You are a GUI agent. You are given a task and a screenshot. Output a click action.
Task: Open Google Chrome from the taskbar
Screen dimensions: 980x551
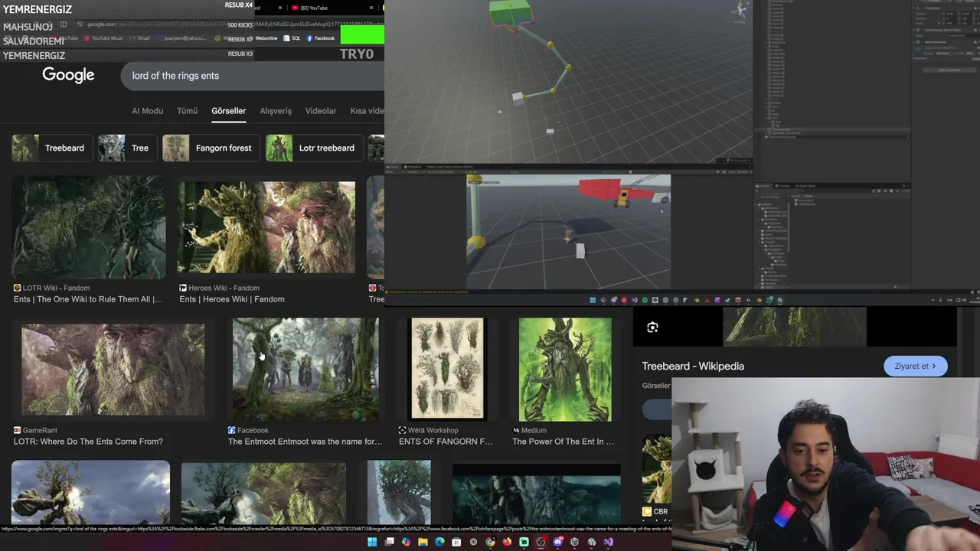[490, 542]
